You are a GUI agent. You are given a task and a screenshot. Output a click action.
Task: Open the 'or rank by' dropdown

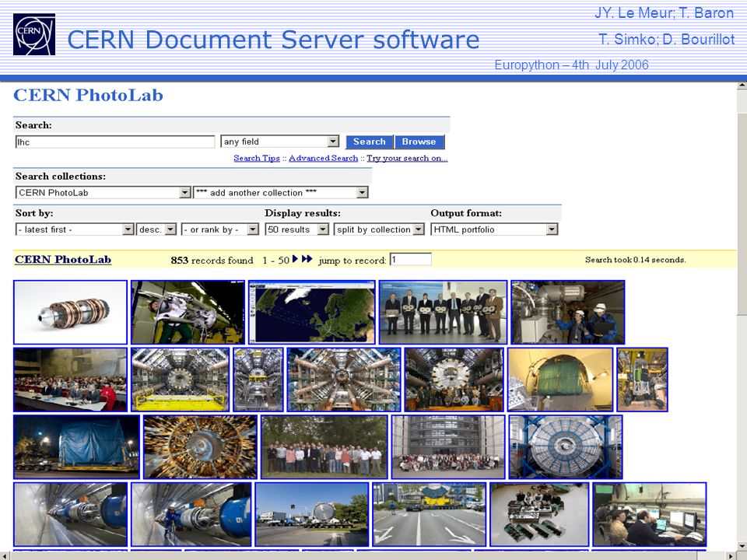click(x=220, y=229)
